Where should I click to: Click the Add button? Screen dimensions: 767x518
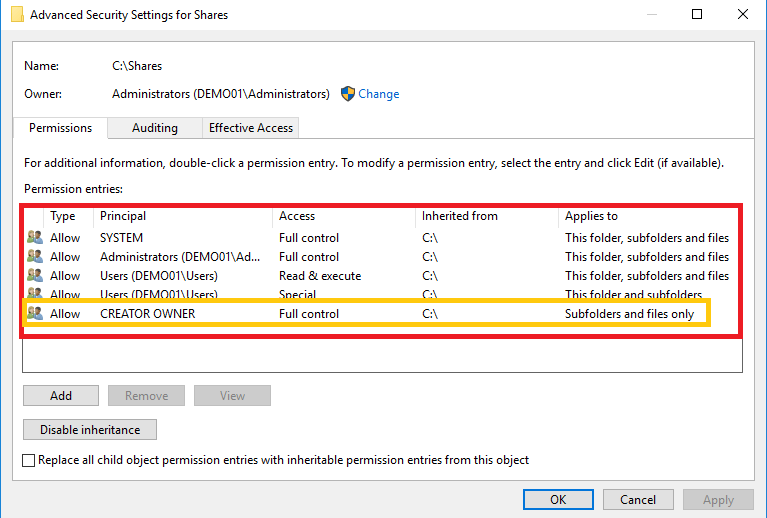tap(61, 395)
